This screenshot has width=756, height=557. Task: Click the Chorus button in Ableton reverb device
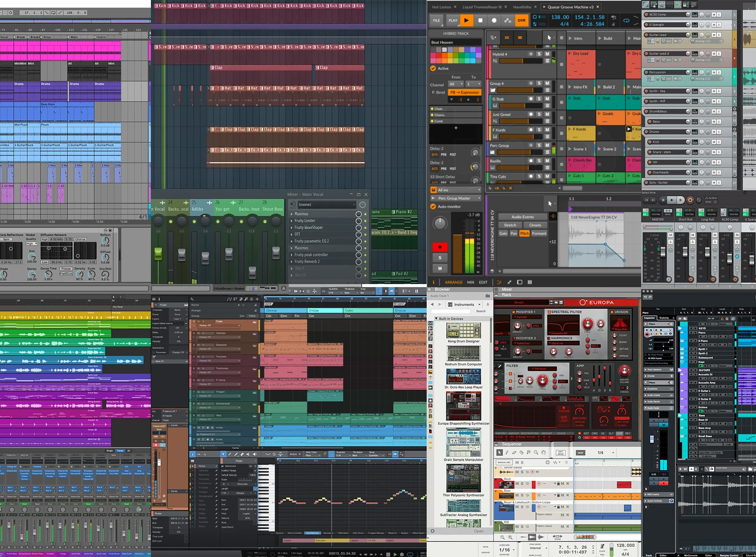(x=80, y=239)
